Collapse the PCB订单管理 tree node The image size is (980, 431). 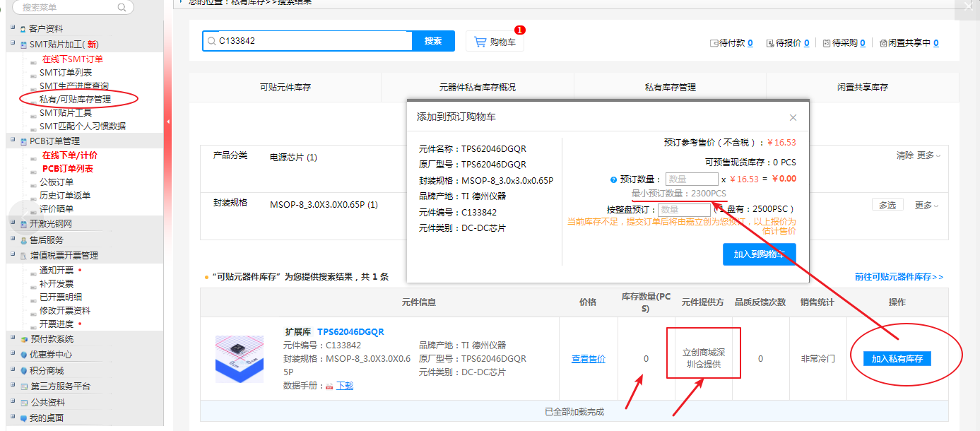12,141
